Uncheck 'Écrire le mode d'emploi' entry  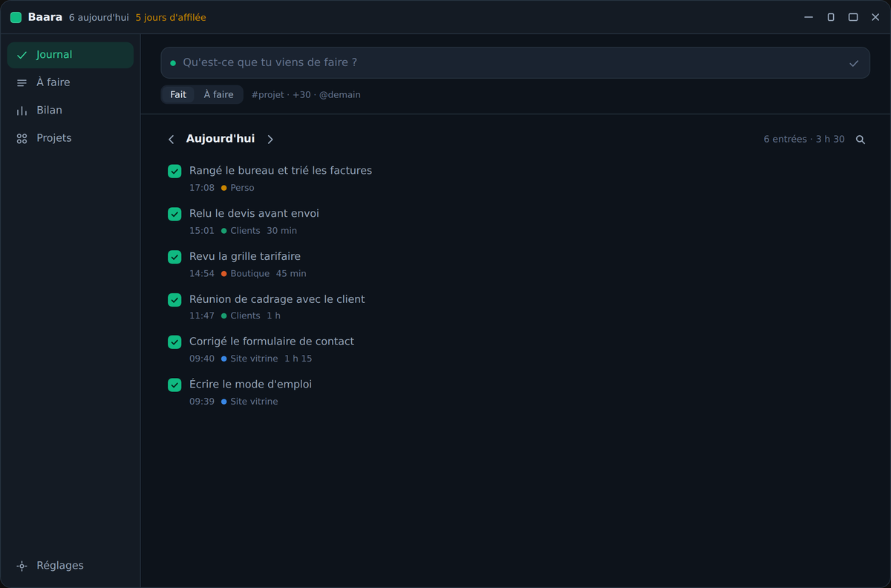[174, 385]
